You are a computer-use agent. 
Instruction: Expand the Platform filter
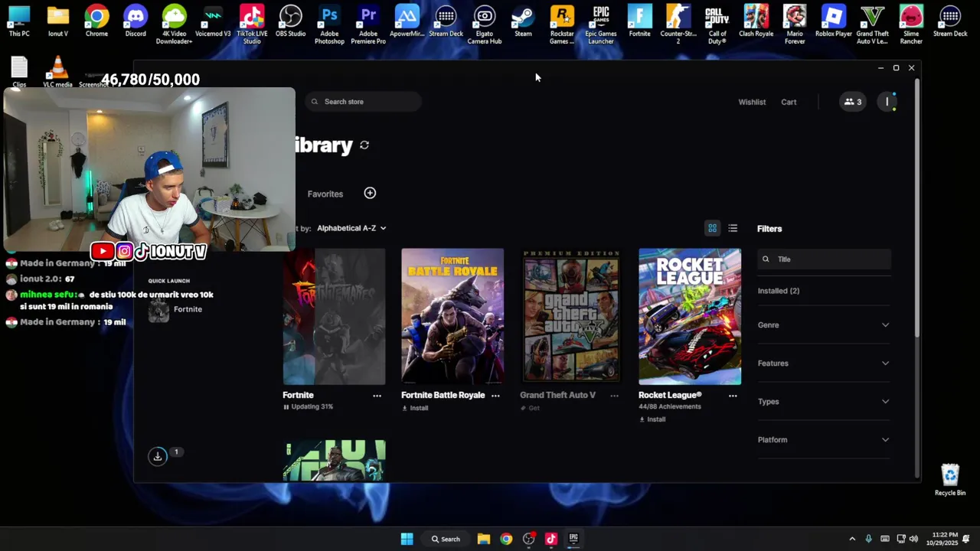click(824, 440)
